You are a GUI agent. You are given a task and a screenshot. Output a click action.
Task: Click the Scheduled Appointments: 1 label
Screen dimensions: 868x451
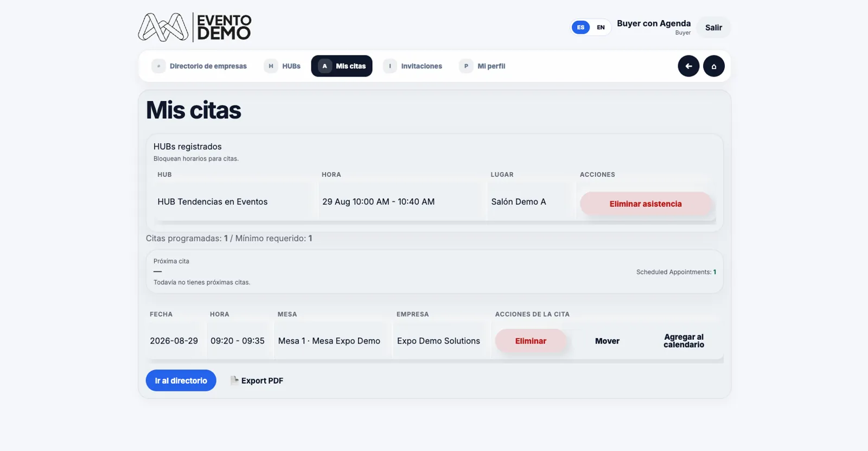676,272
